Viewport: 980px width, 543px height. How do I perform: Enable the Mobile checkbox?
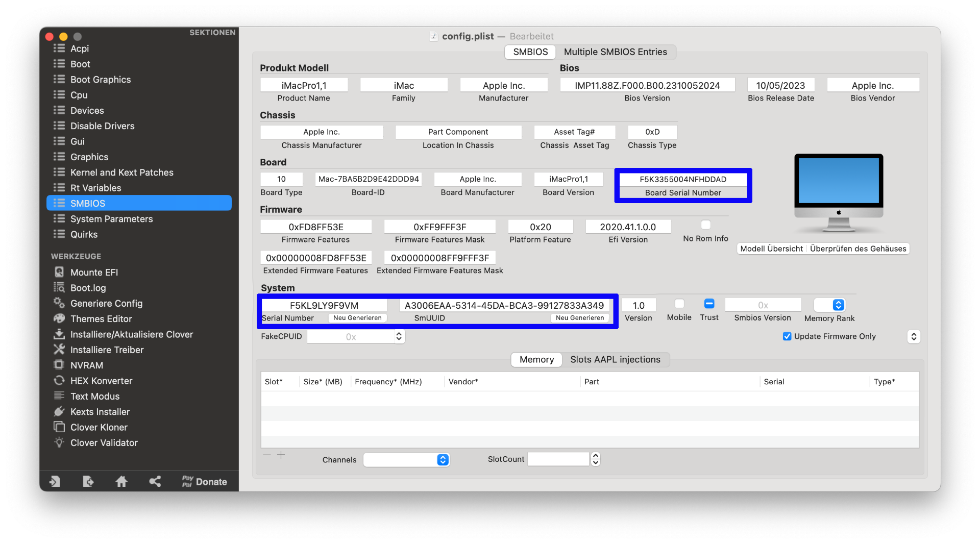click(679, 304)
